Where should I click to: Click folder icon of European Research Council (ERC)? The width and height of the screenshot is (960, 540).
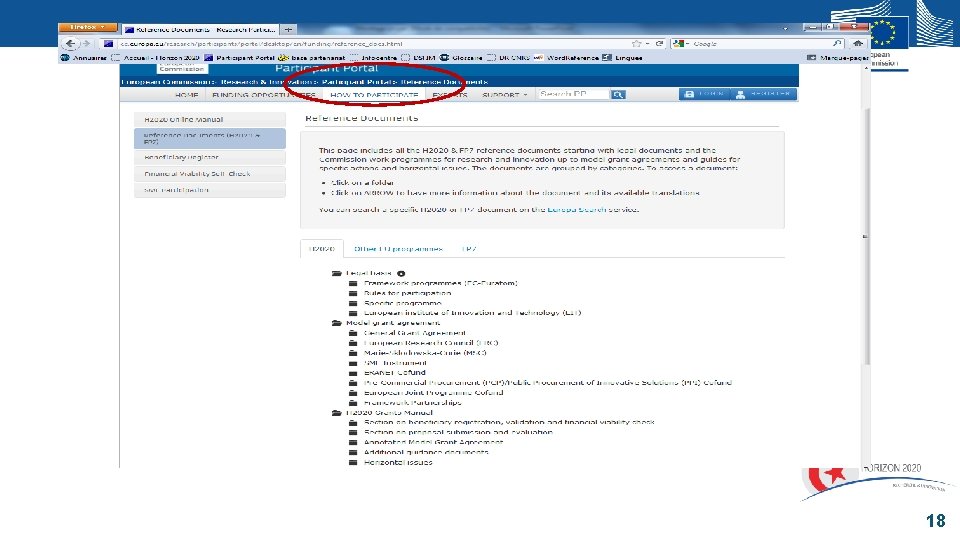coord(353,343)
